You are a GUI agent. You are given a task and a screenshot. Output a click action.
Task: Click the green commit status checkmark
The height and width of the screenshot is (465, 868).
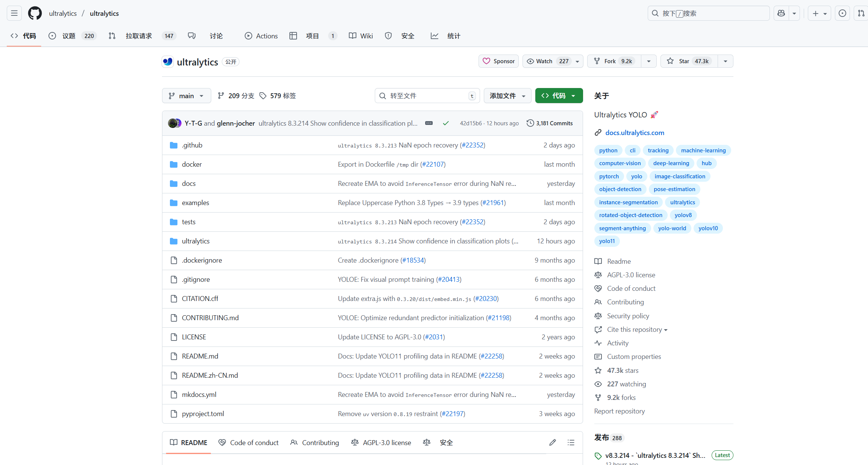point(446,123)
